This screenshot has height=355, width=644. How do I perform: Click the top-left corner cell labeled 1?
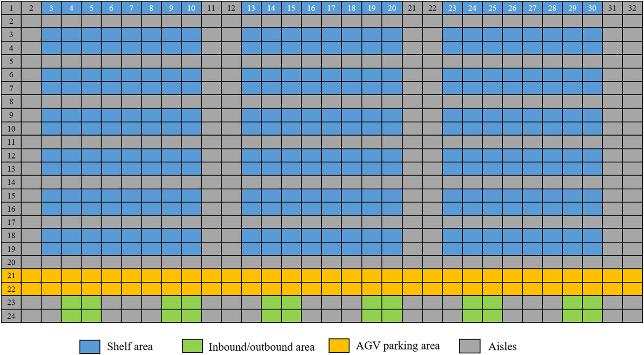11,8
